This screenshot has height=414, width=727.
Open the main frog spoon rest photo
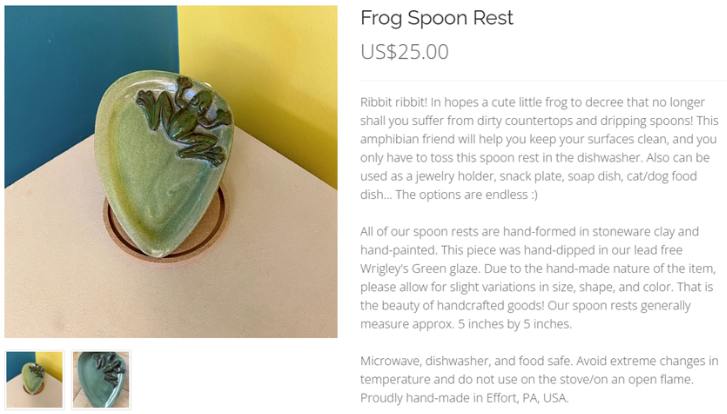[x=171, y=172]
